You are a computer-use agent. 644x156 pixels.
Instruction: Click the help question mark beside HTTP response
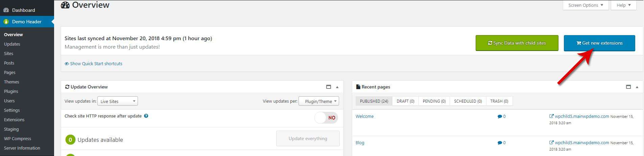click(x=146, y=116)
